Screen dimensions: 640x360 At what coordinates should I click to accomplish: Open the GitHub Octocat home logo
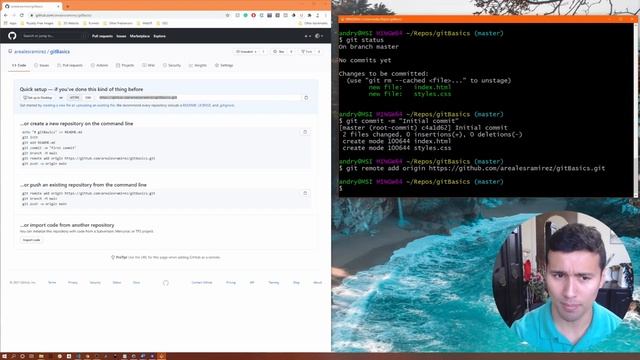12,36
